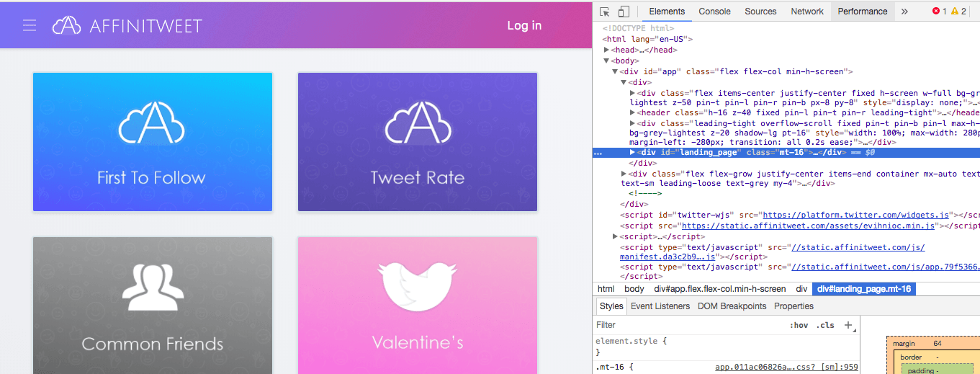Switch to the Elements tab
Screen dimensions: 980x374
[667, 12]
